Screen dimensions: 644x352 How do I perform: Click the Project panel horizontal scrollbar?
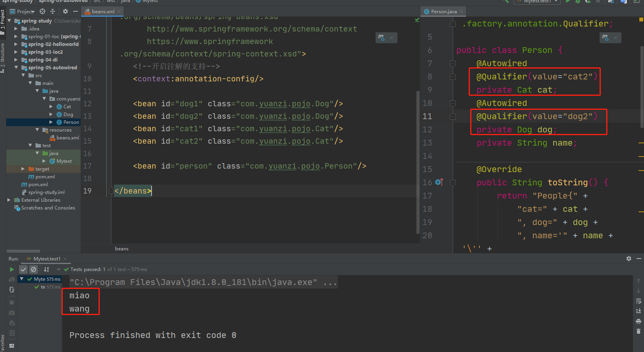click(23, 251)
